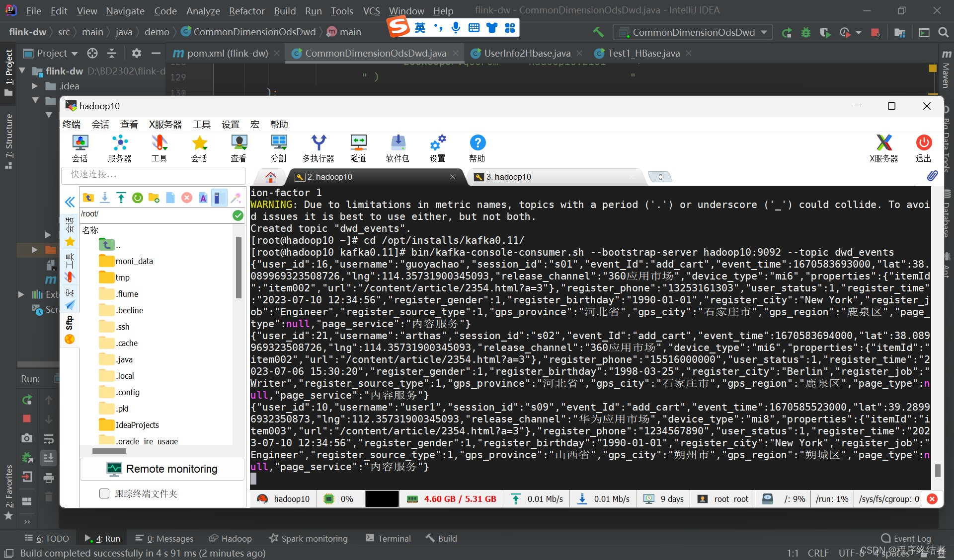Open the Event Log panel
Image resolution: width=954 pixels, height=560 pixels.
pos(906,539)
